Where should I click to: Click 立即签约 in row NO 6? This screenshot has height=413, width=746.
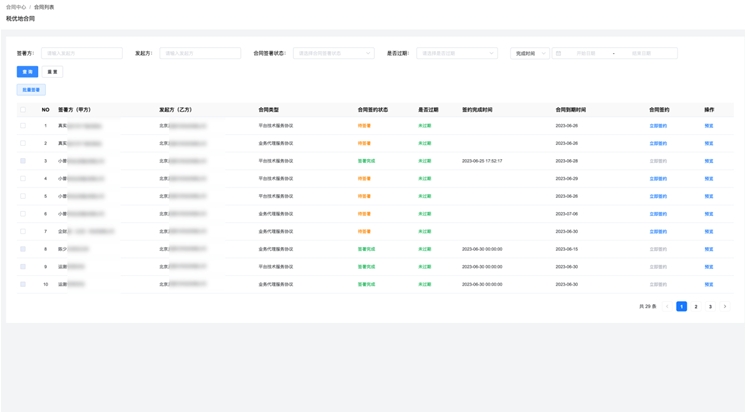tap(658, 214)
